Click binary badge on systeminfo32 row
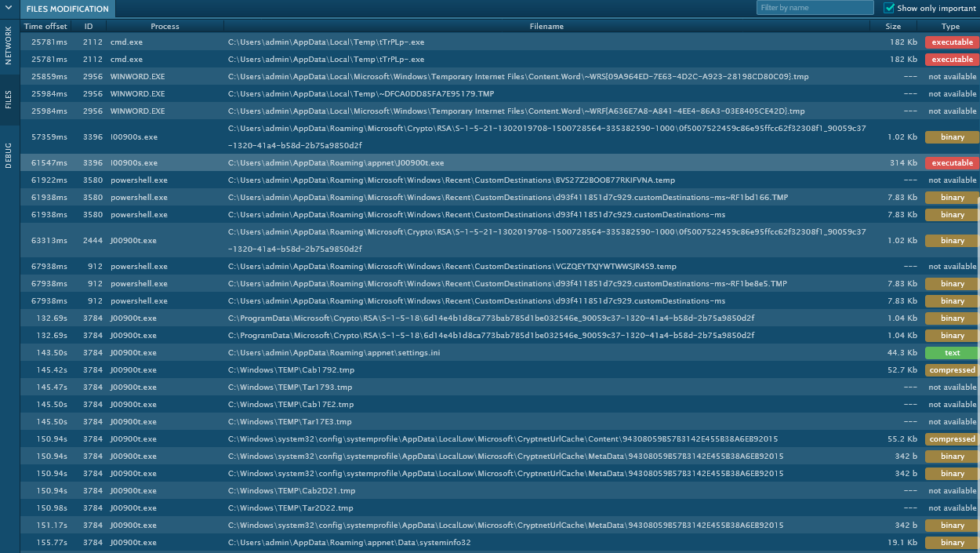Screen dimensions: 980x553 pyautogui.click(x=952, y=543)
